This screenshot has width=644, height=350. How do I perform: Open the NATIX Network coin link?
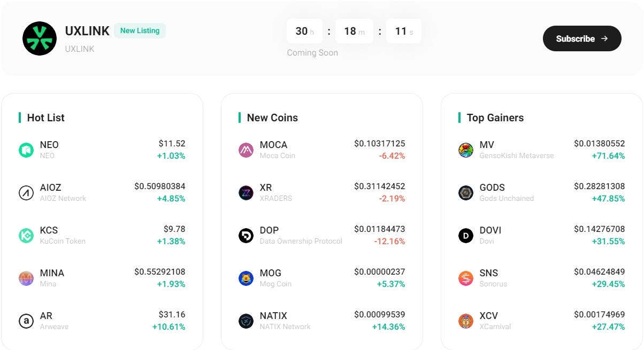[273, 316]
